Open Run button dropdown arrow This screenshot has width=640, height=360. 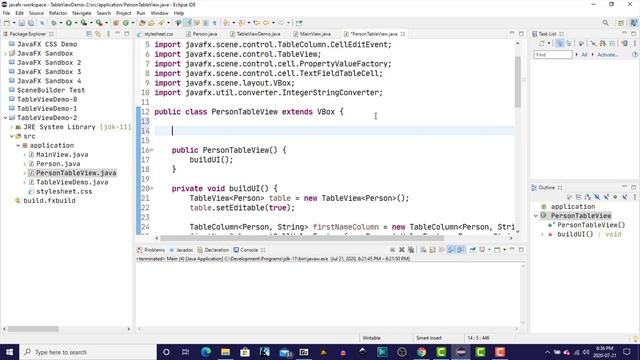[x=76, y=23]
